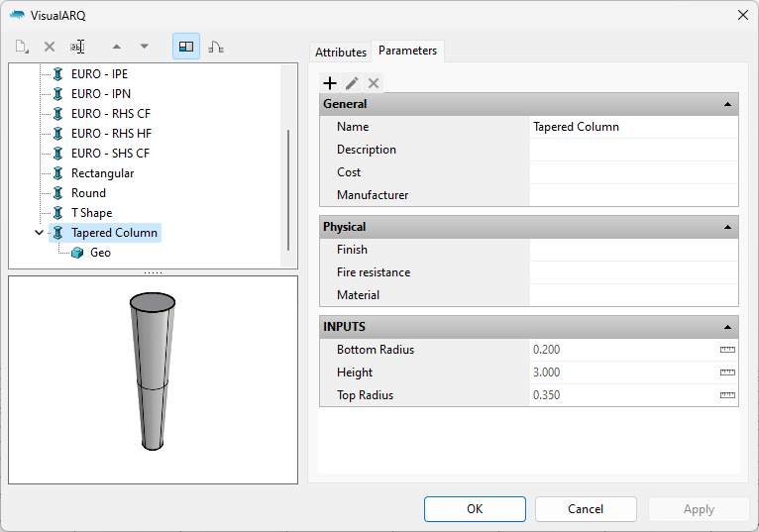Close the VisualARQ dialog
The width and height of the screenshot is (759, 532).
(743, 16)
